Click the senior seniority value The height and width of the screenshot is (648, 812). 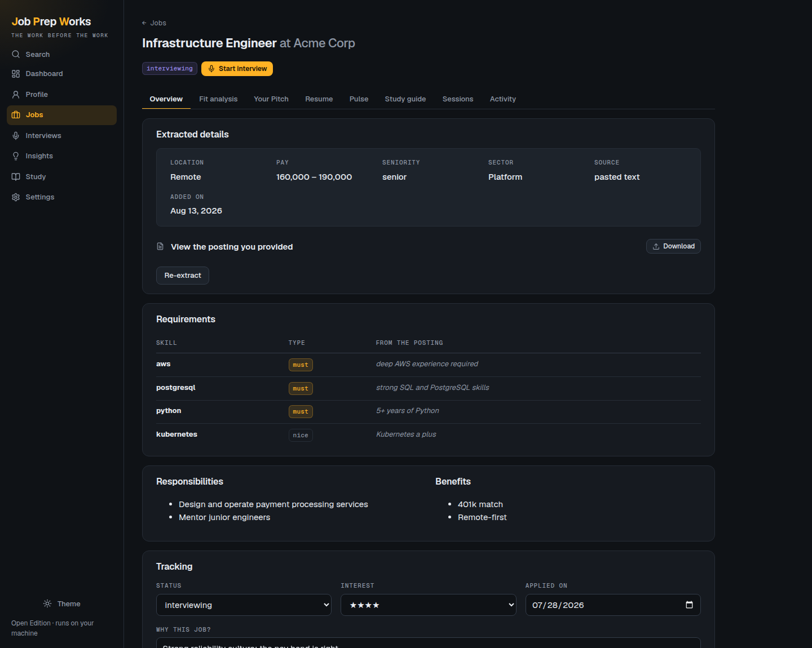click(x=394, y=177)
